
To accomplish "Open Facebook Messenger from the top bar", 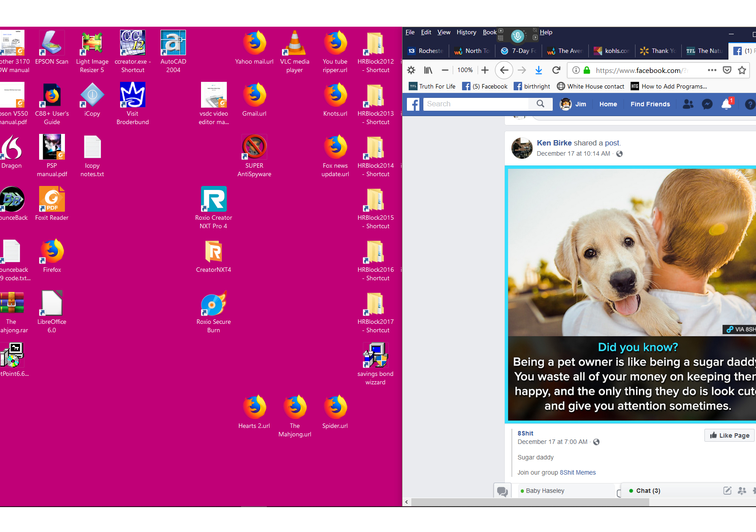I will click(x=707, y=104).
